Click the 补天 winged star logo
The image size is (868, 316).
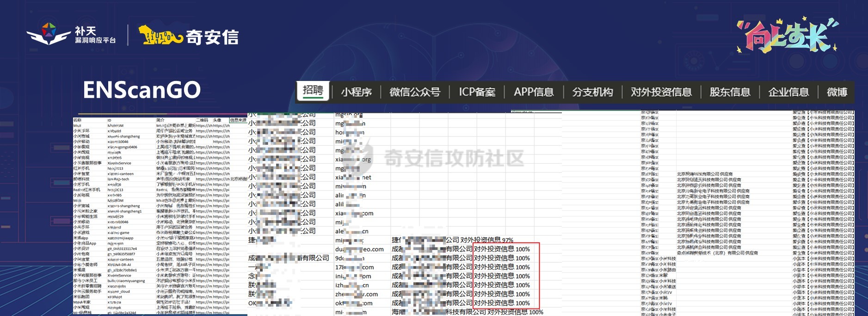coord(49,34)
